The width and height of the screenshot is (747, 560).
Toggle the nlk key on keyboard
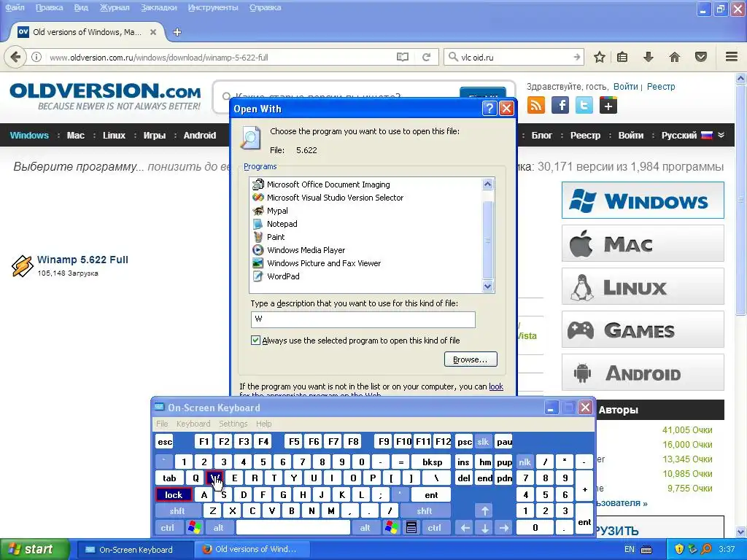coord(525,462)
